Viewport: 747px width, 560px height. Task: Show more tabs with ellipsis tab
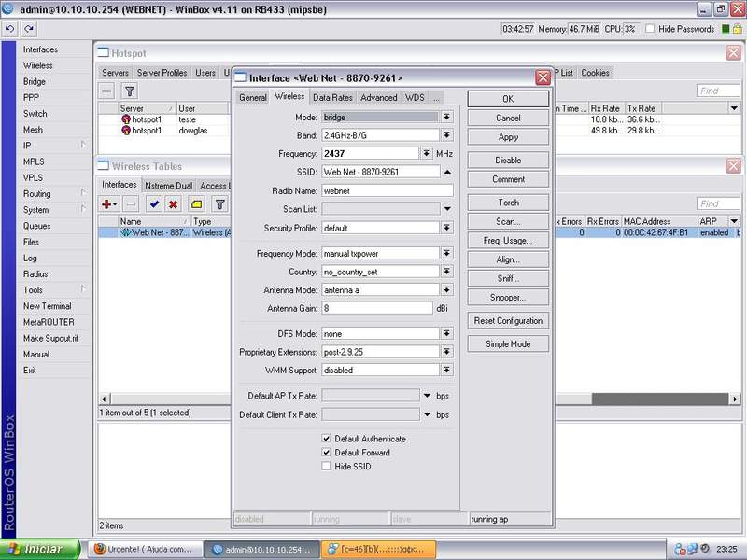coord(436,97)
